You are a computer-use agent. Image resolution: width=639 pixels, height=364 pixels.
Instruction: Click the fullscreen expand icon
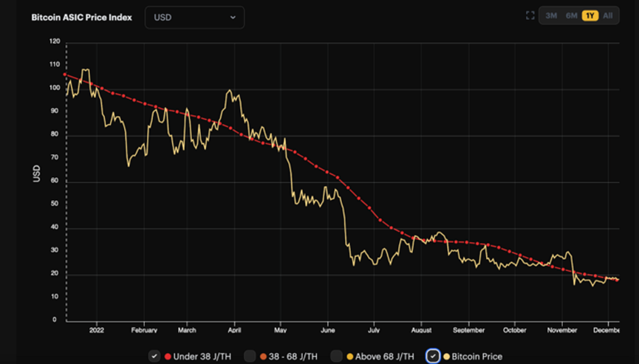[x=530, y=16]
